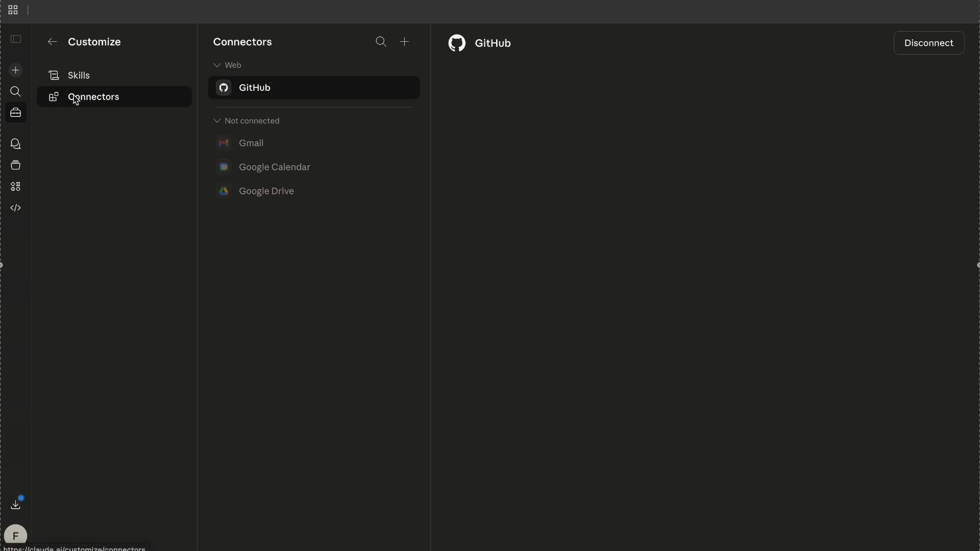Toggle the sidebar with the panel icon

click(16, 38)
